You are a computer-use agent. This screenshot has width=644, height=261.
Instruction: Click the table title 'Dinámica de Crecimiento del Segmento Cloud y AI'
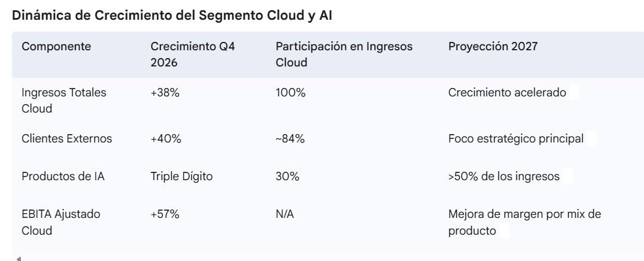click(x=172, y=15)
